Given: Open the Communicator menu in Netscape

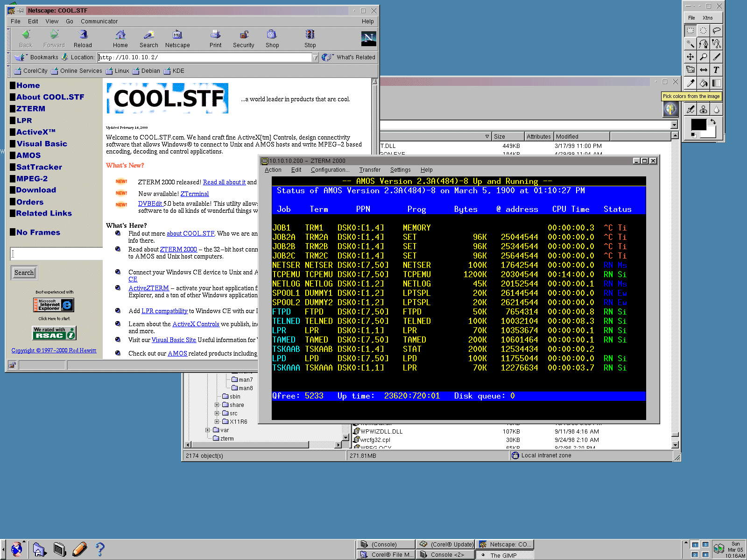Looking at the screenshot, I should tap(99, 21).
